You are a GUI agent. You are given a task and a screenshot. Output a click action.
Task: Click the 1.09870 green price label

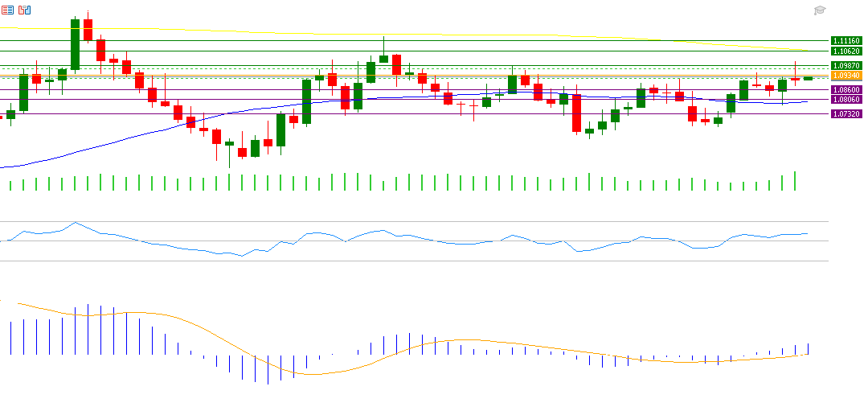(x=846, y=65)
